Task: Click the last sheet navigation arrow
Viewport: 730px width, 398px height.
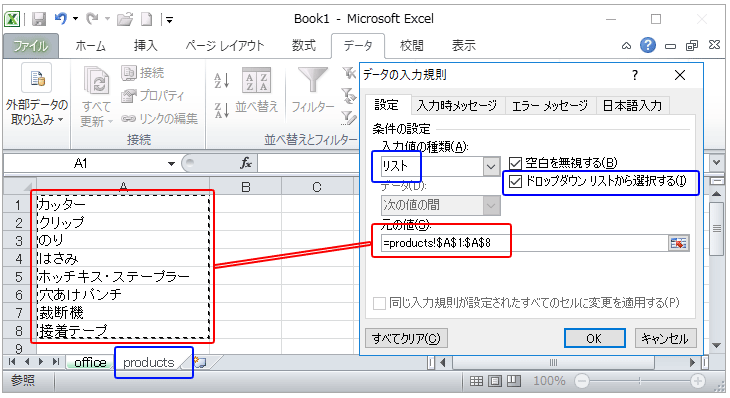Action: point(56,362)
